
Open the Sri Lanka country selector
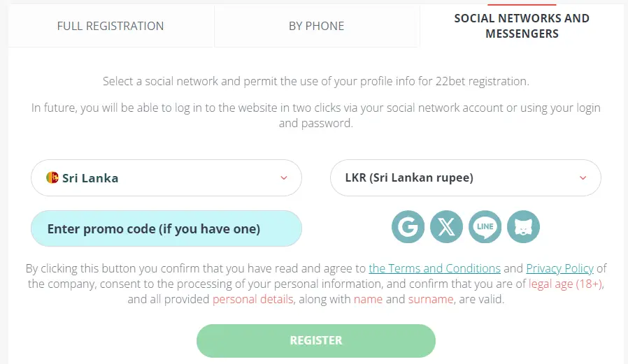point(166,178)
